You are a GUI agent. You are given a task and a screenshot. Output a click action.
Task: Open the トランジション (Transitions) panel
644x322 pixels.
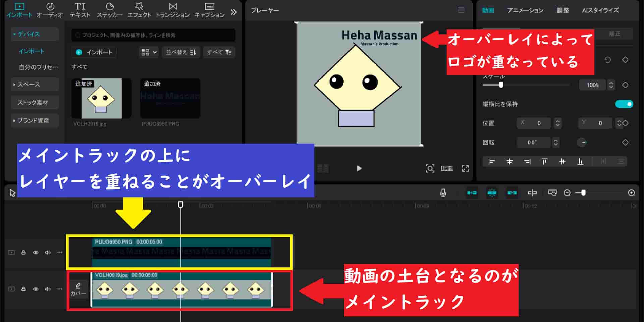pos(173,9)
